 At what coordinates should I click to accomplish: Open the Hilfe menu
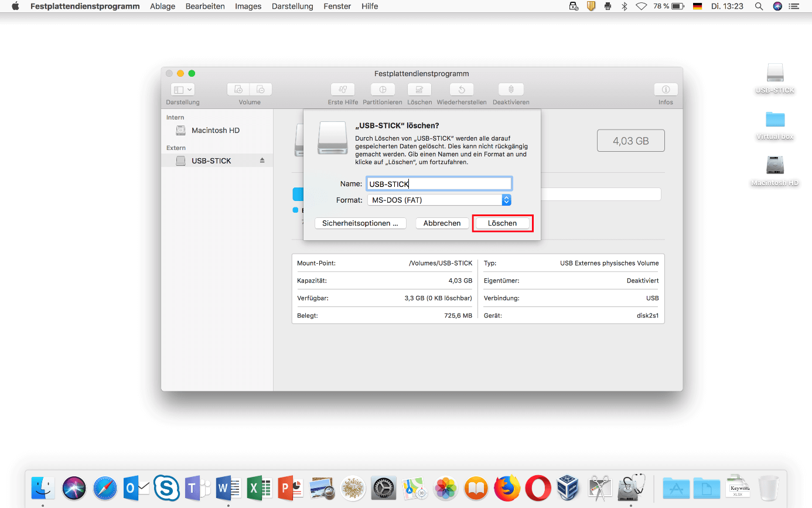tap(370, 6)
